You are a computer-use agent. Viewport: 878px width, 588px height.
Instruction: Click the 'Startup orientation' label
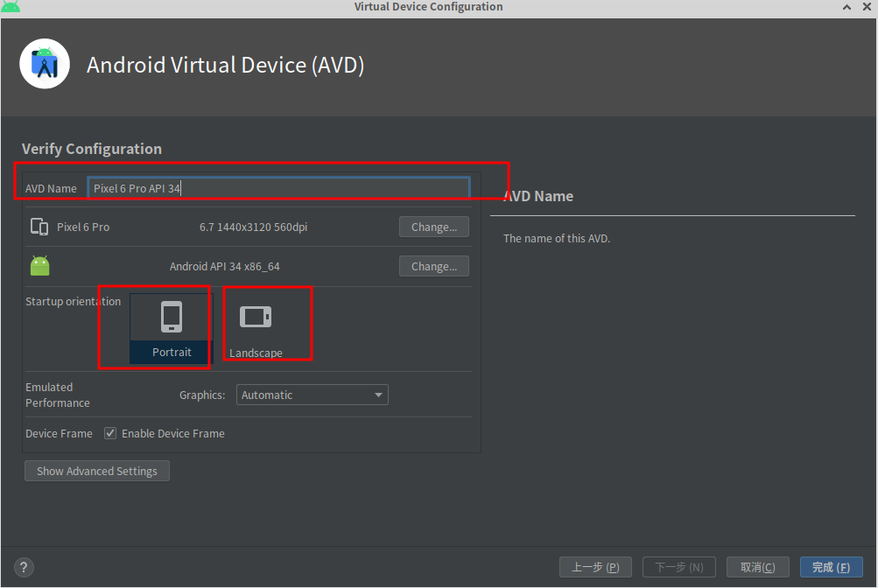pyautogui.click(x=73, y=301)
